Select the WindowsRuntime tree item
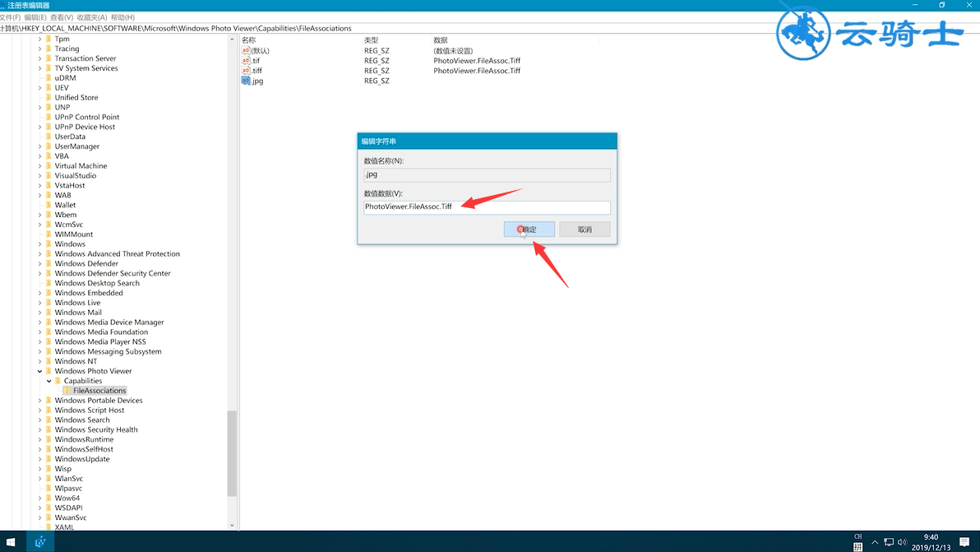This screenshot has height=552, width=980. (84, 439)
